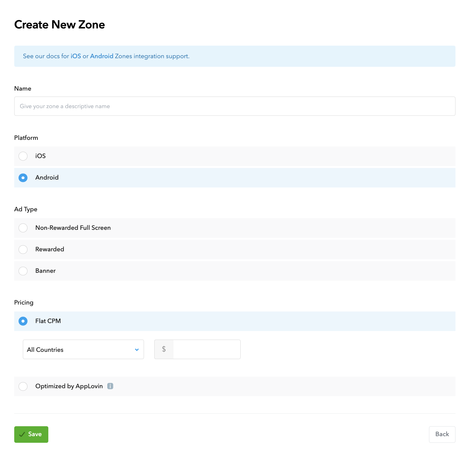Open the iOS docs link
Screen dimensions: 476x455
(x=76, y=56)
